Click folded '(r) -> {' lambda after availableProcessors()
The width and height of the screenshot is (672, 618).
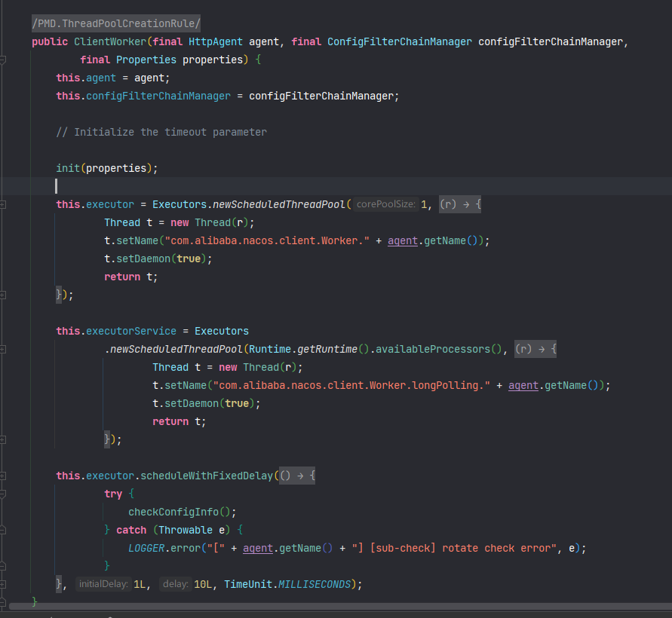(535, 349)
